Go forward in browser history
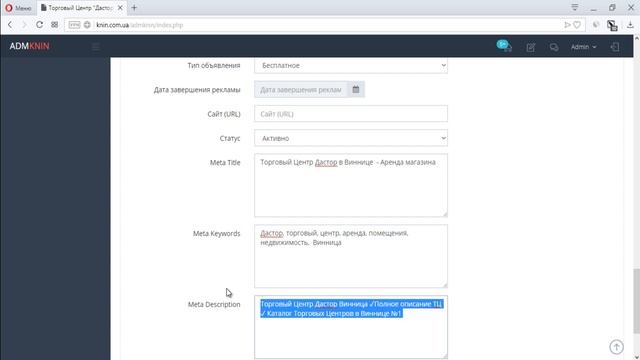The height and width of the screenshot is (360, 640). [x=24, y=25]
